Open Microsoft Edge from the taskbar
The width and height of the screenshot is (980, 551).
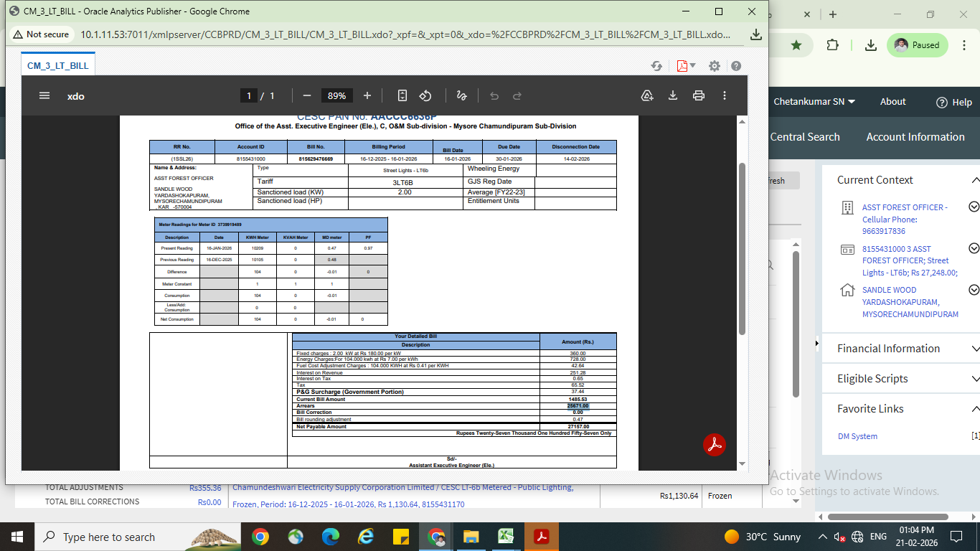coord(331,537)
